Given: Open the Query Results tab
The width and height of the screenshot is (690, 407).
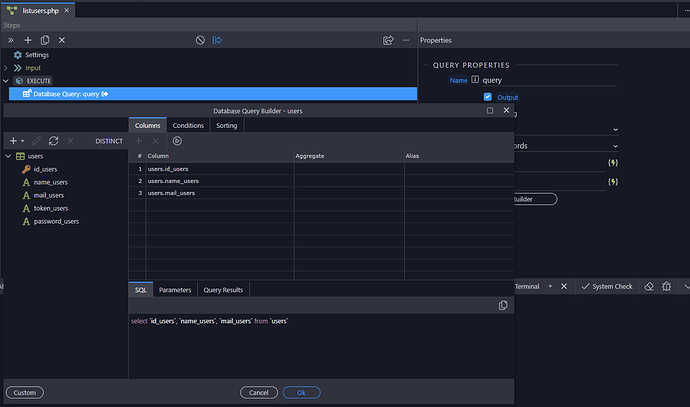Looking at the screenshot, I should click(223, 290).
